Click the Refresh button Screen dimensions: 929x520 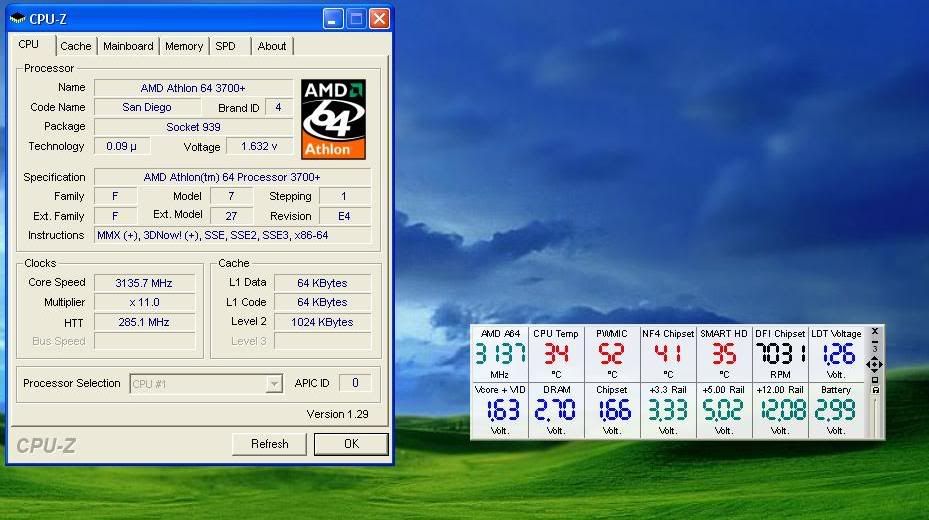tap(269, 444)
